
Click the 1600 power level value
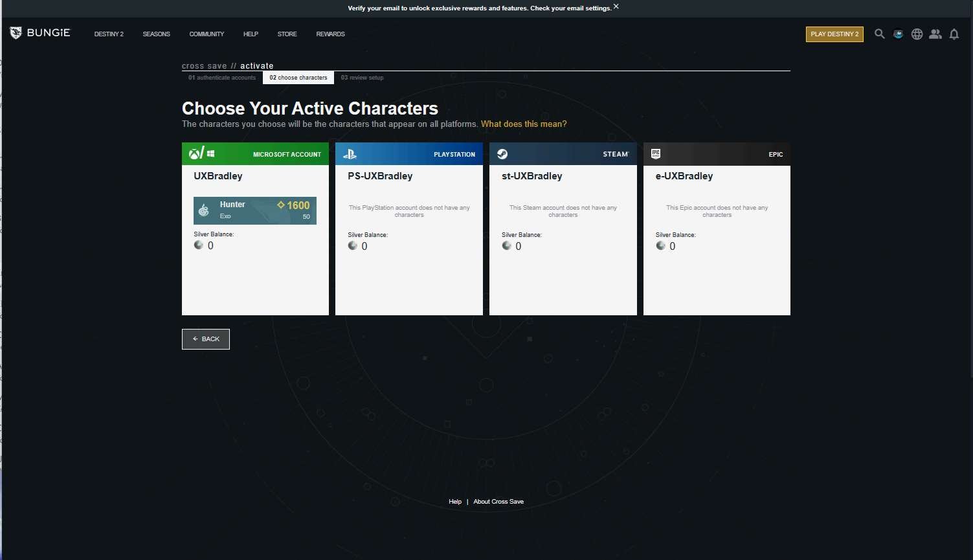pos(294,205)
